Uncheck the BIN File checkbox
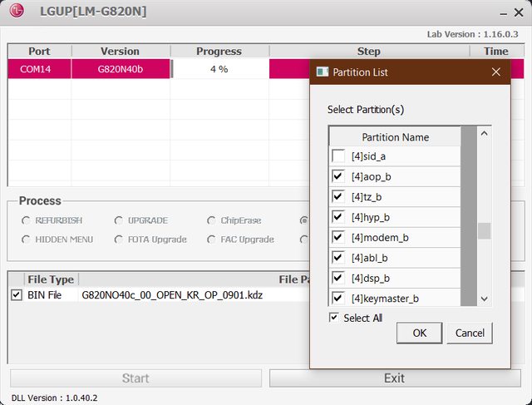The width and height of the screenshot is (532, 405). [x=17, y=295]
